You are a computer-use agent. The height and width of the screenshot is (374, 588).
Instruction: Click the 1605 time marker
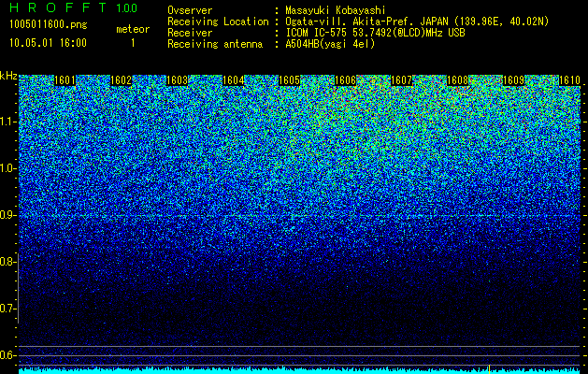(290, 80)
